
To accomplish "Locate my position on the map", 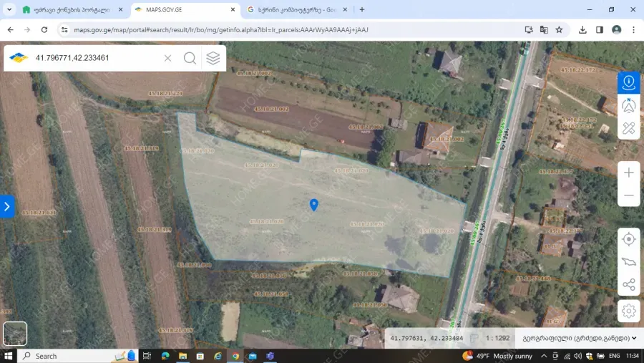I will pos(628,239).
